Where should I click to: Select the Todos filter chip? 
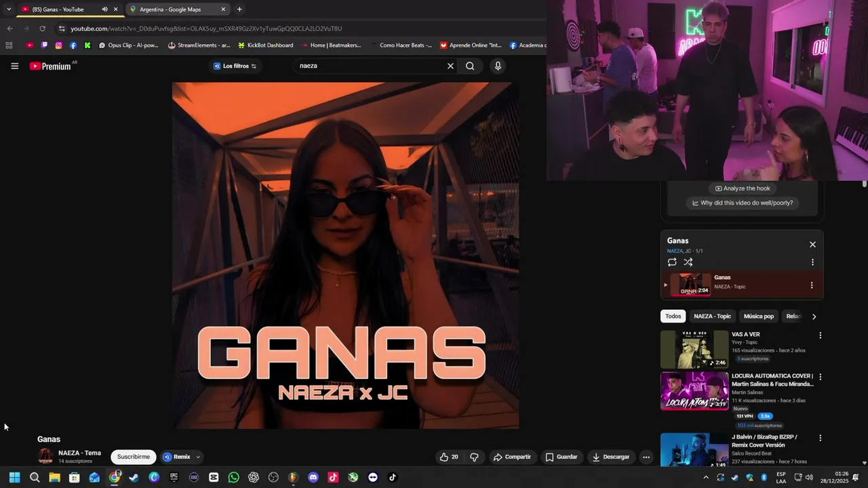673,317
